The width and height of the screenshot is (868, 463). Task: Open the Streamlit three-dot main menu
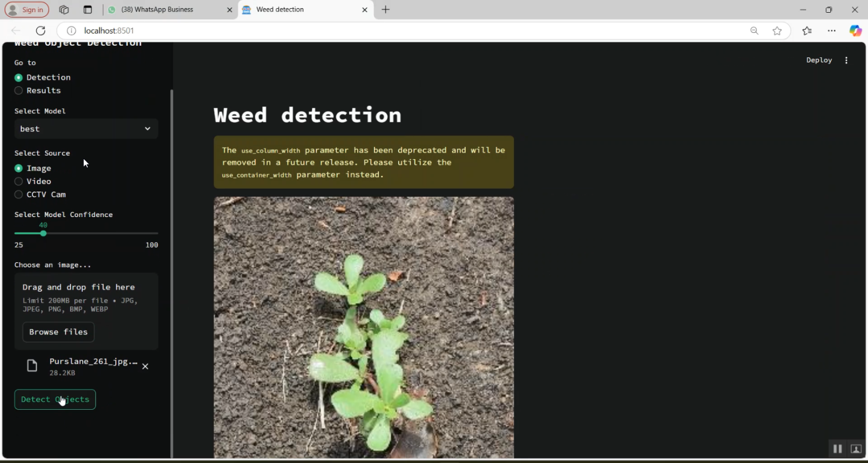(847, 60)
